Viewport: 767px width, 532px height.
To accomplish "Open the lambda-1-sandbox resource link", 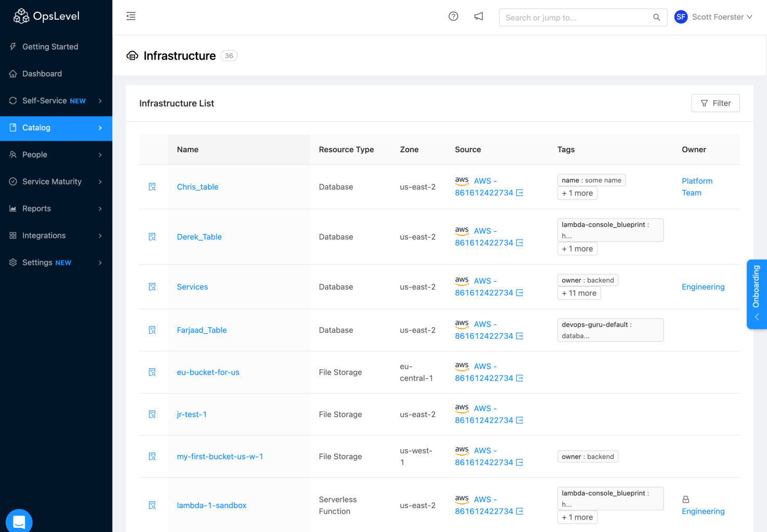I will (x=211, y=505).
